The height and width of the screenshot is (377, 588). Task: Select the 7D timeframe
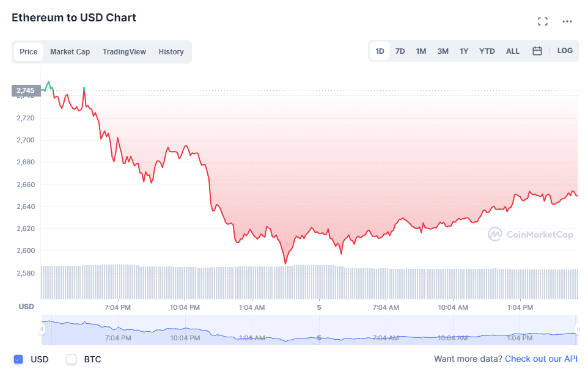point(400,51)
